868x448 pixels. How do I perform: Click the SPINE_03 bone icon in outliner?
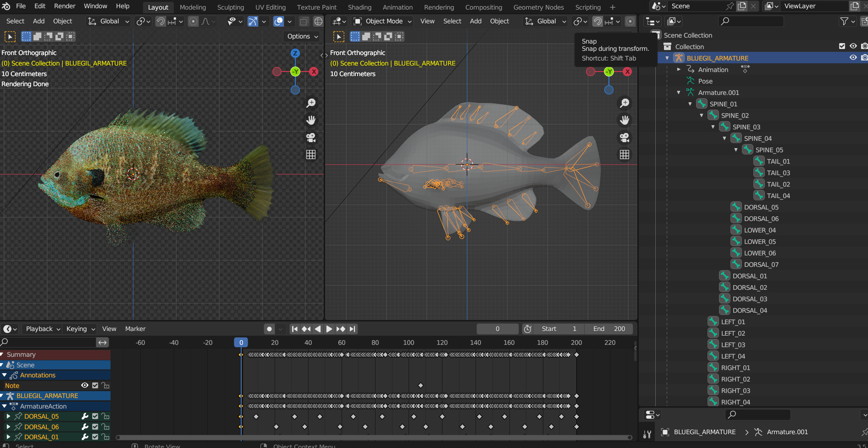click(x=724, y=127)
